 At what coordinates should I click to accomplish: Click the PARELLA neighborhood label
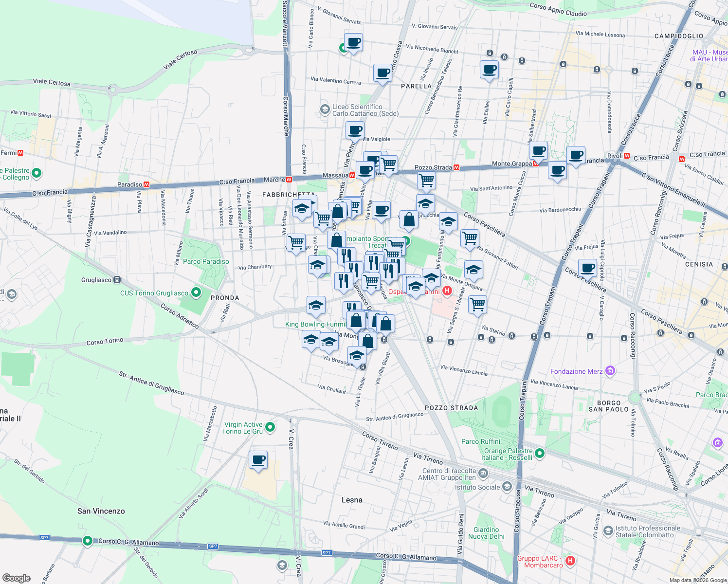[x=416, y=86]
